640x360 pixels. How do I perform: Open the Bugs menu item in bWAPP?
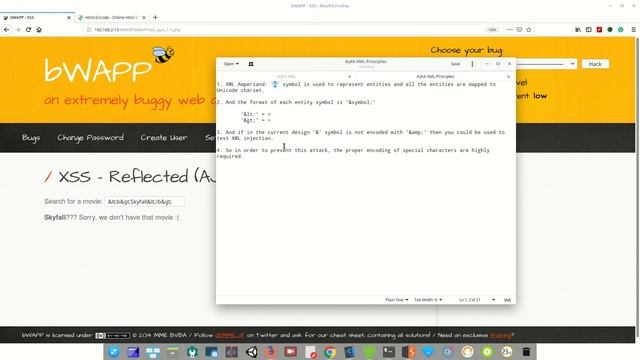click(31, 138)
